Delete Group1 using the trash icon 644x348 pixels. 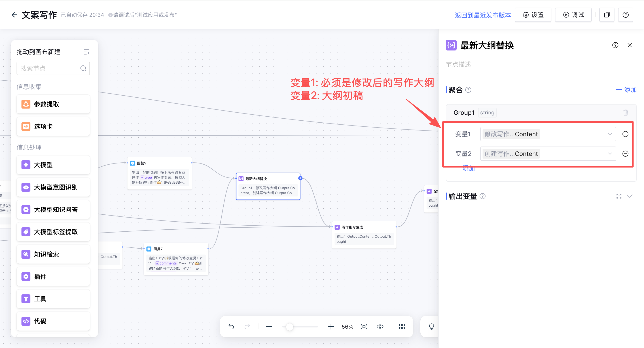(x=625, y=113)
